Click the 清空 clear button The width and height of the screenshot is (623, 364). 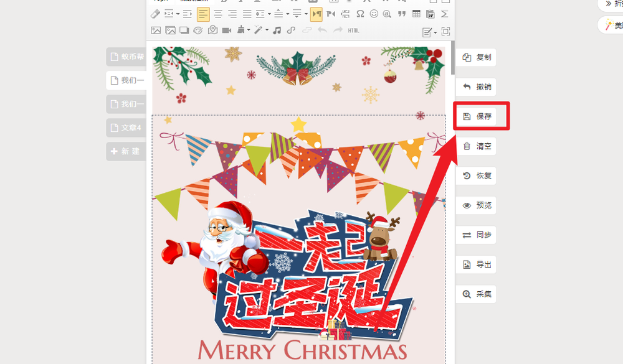pos(476,146)
